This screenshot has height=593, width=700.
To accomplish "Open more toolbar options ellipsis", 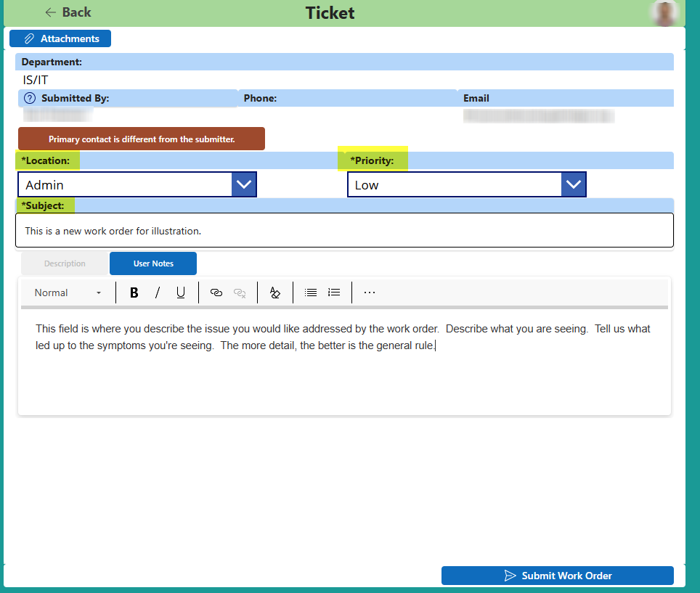I will (x=370, y=293).
